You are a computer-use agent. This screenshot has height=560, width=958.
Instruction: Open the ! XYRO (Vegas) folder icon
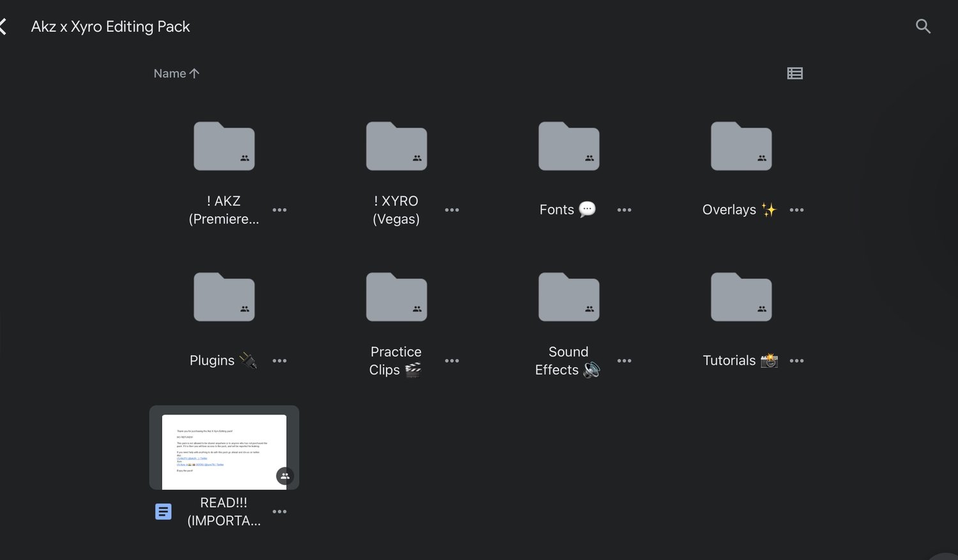tap(397, 146)
